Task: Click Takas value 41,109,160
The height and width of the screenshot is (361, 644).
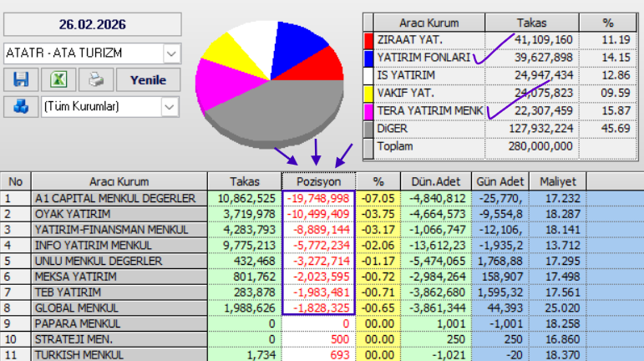Action: 544,40
